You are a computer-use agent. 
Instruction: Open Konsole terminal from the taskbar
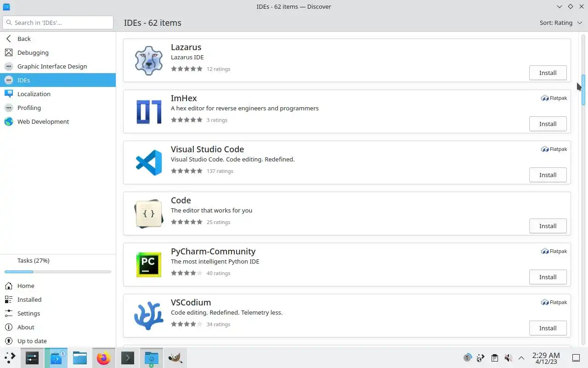tap(127, 357)
